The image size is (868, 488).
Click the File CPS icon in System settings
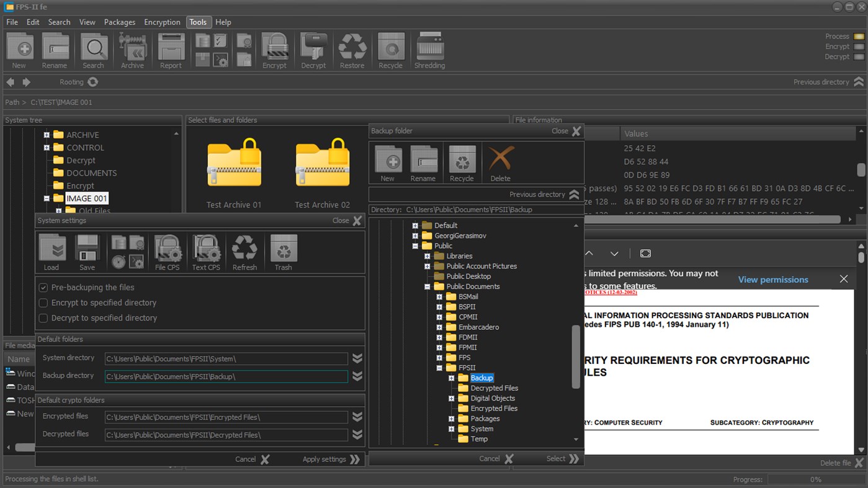coord(168,251)
